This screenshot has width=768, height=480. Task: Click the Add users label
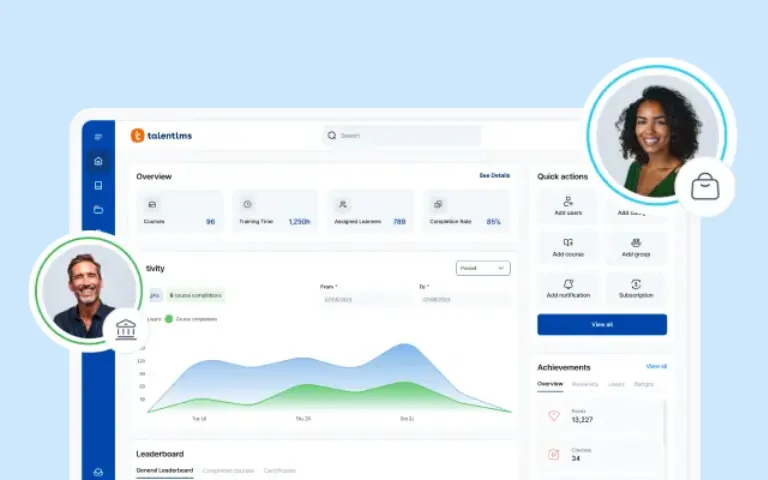pos(568,213)
